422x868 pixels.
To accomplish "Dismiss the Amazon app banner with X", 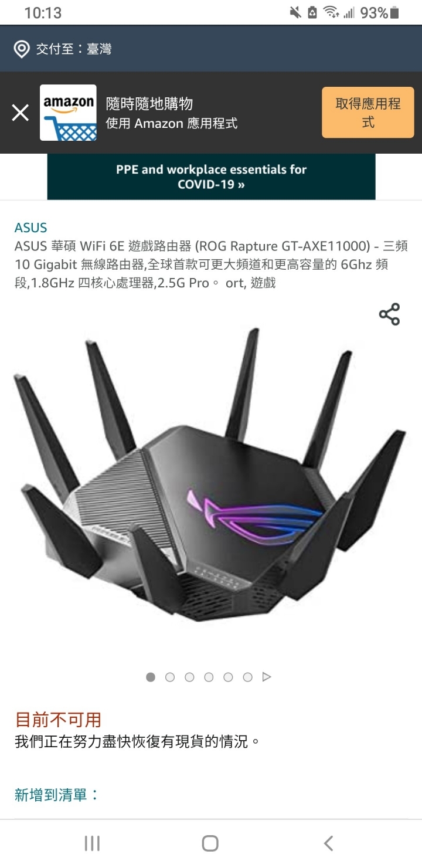I will pyautogui.click(x=21, y=113).
